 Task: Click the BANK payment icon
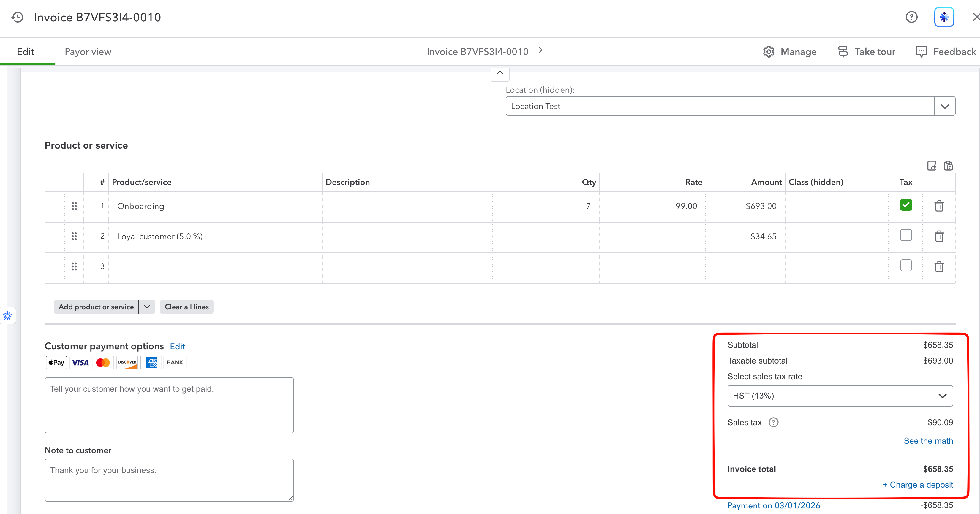point(175,363)
